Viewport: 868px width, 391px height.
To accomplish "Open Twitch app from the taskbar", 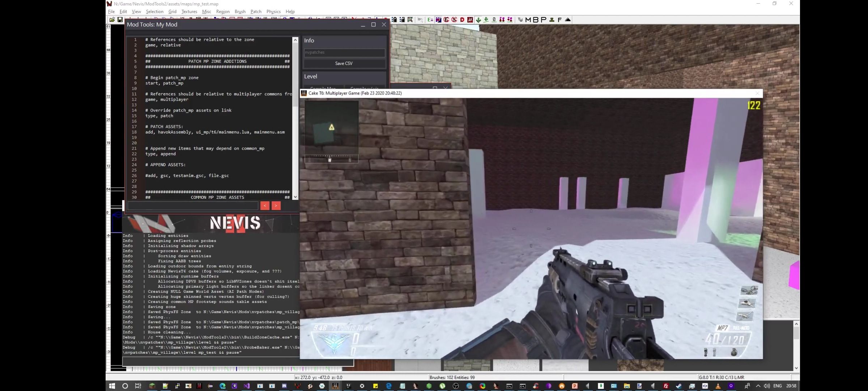I will [x=234, y=386].
